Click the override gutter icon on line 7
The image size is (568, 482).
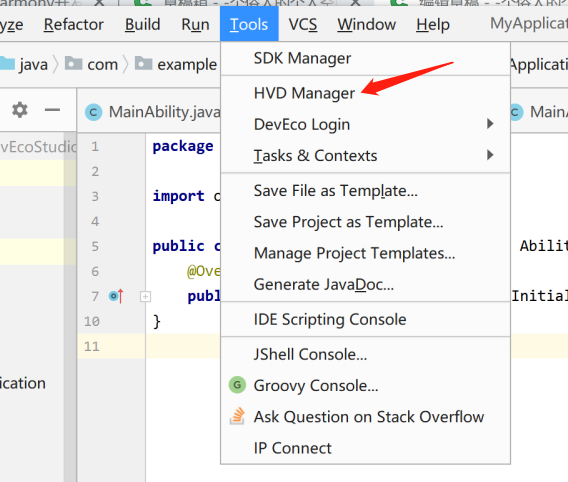click(x=116, y=296)
